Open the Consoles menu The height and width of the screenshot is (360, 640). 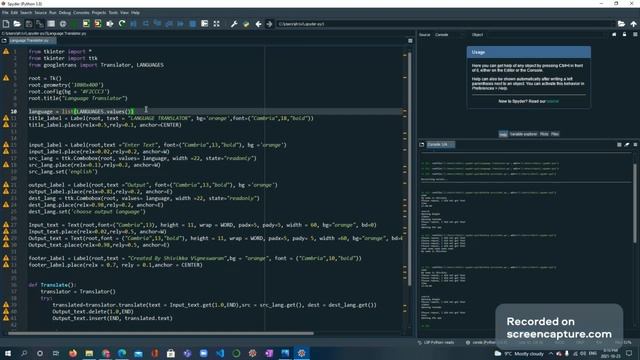tap(81, 13)
